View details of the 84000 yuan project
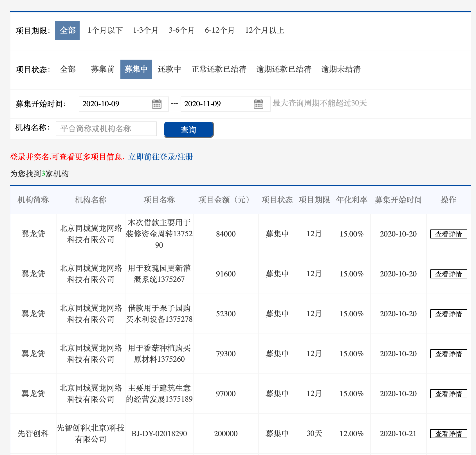This screenshot has width=476, height=455. click(448, 234)
